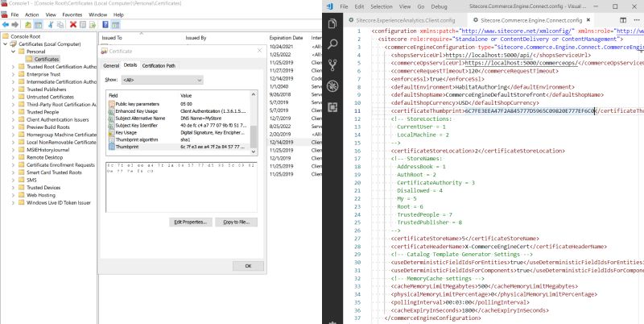The width and height of the screenshot is (644, 324).
Task: Click the Edit Properties... button
Action: 191,222
